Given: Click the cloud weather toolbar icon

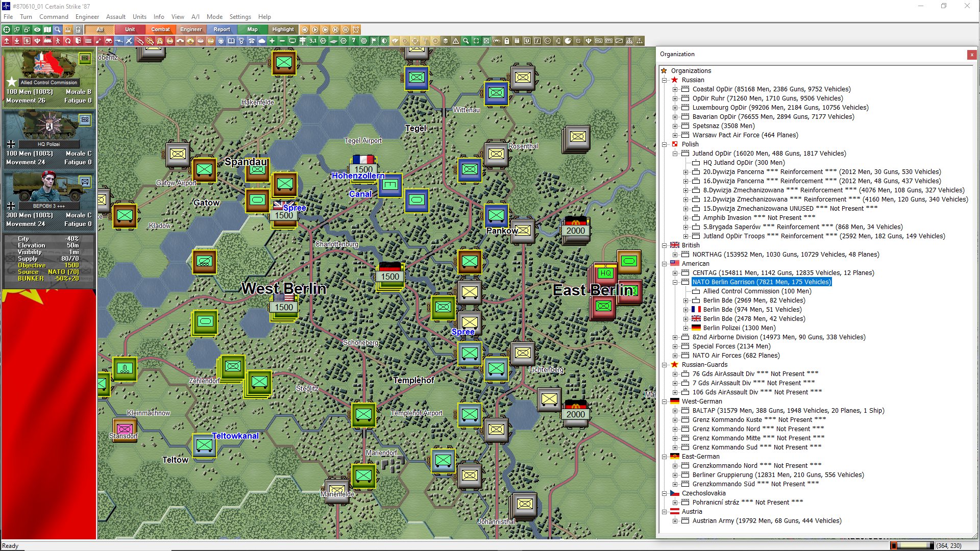Looking at the screenshot, I should [261, 41].
